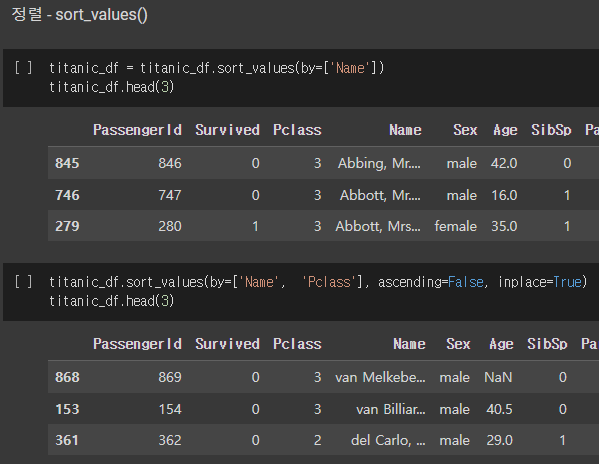Click Survived header in first table
599x464 pixels.
(x=228, y=130)
